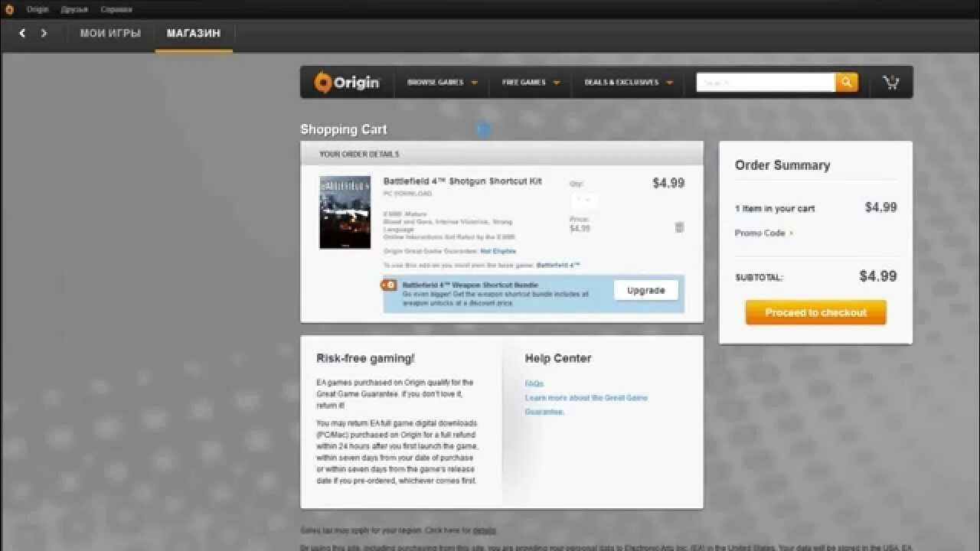Remove item with the trash icon
Image resolution: width=980 pixels, height=551 pixels.
679,227
